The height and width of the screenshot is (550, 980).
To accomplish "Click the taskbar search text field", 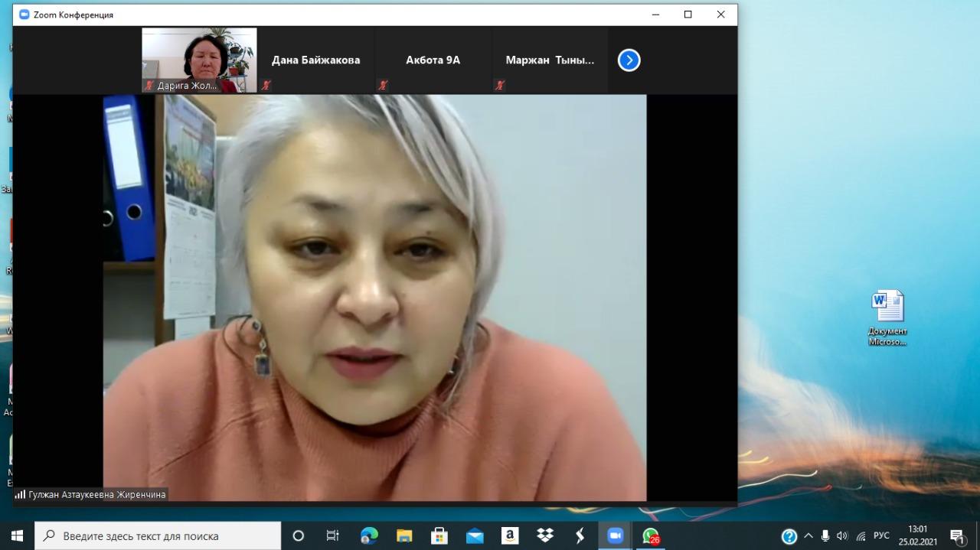I will 161,535.
